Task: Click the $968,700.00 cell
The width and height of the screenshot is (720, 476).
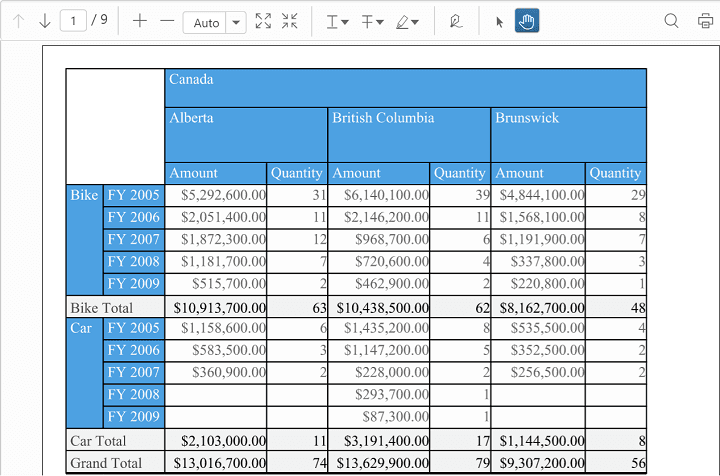Action: 379,240
